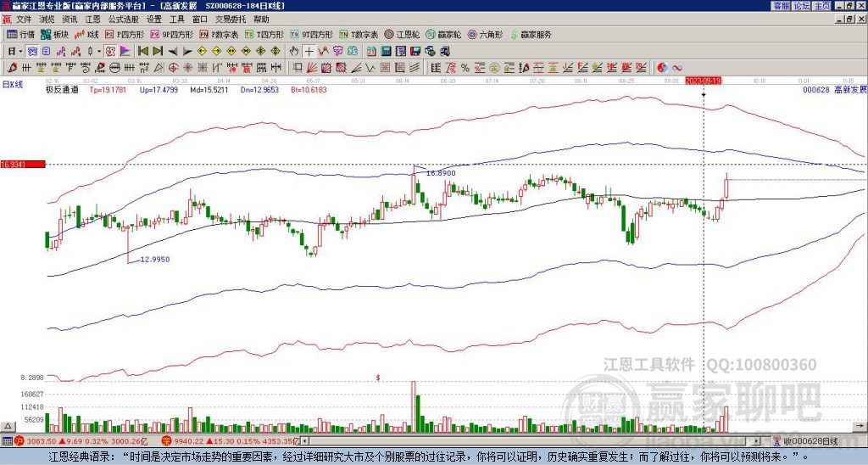Click the pink flag icon
This screenshot has width=868, height=465.
pyautogui.click(x=125, y=51)
